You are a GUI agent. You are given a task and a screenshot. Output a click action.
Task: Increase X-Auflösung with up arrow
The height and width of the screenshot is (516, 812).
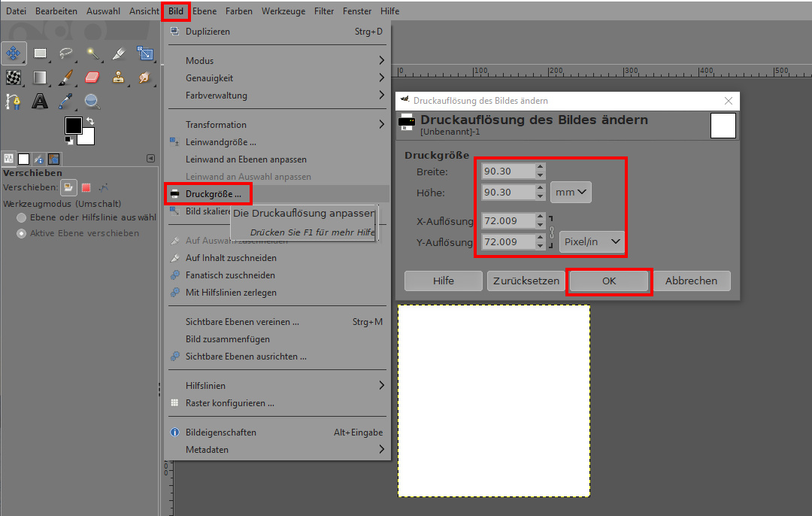(x=541, y=217)
